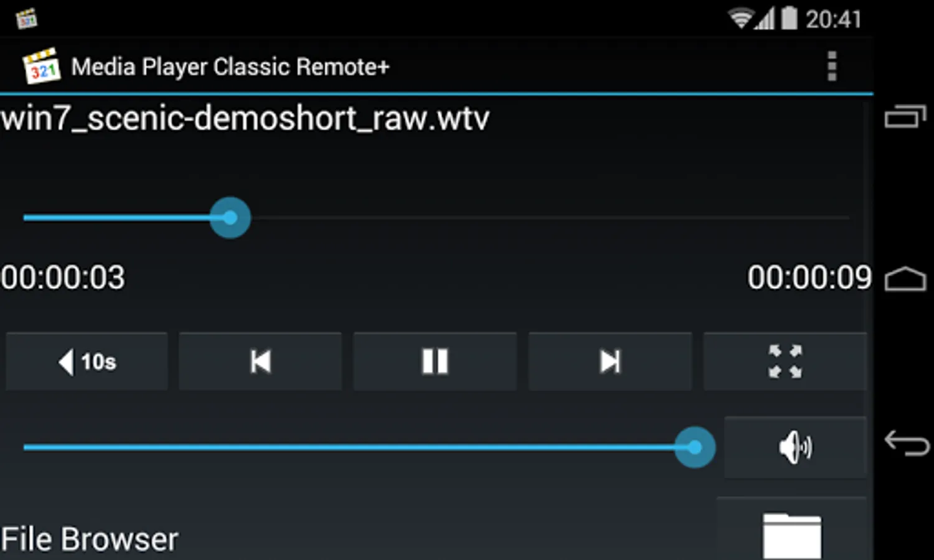
Task: Open the three-dot overflow menu
Action: coord(832,67)
